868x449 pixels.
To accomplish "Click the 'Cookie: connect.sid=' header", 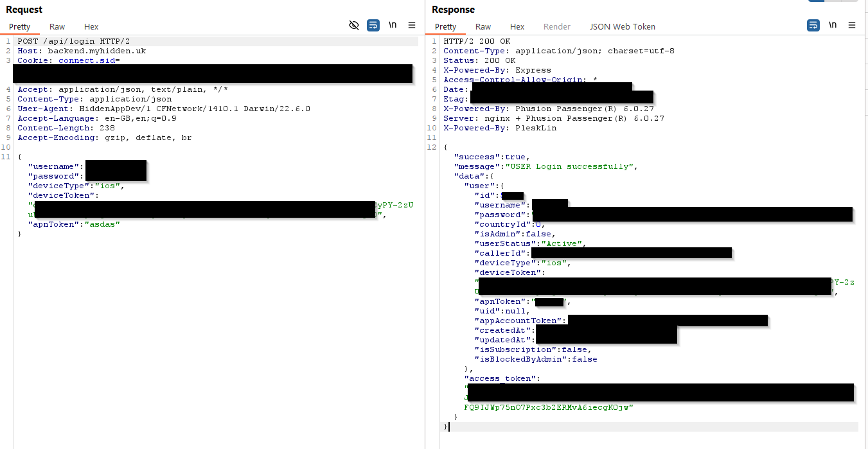I will point(69,60).
